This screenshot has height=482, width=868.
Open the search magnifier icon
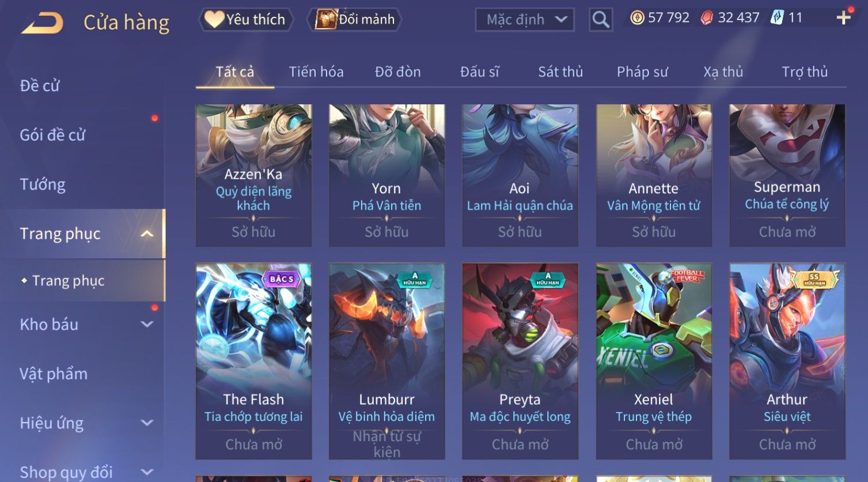[x=601, y=20]
